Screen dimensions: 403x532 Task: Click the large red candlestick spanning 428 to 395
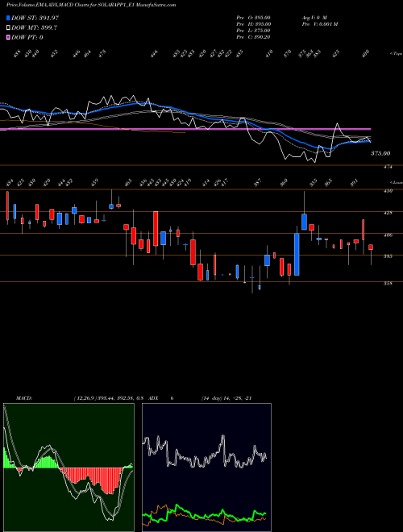(156, 228)
